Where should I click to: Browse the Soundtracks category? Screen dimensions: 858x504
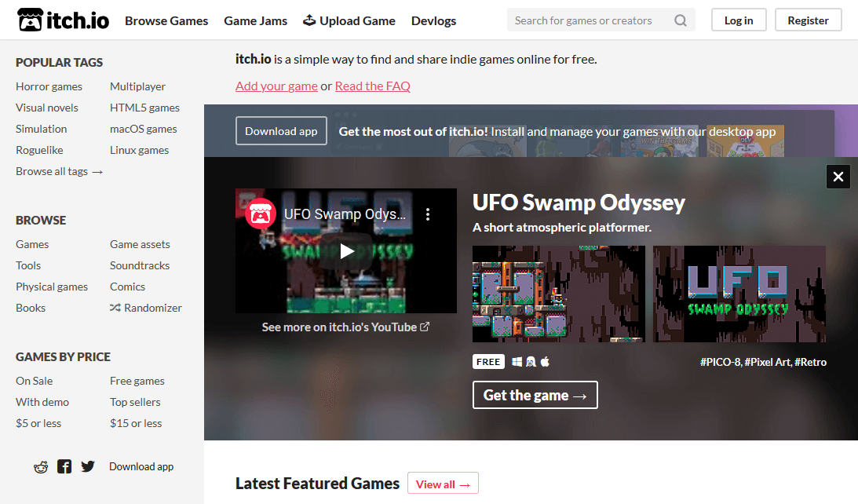coord(140,265)
